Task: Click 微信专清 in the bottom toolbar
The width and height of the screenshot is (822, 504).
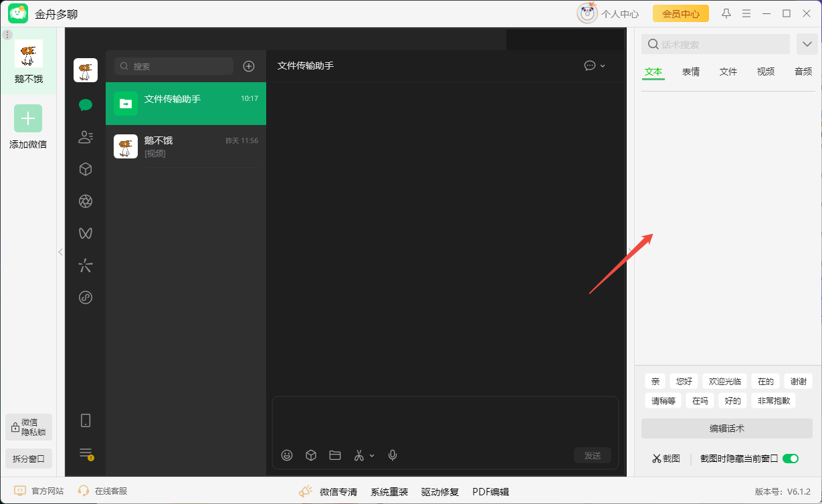Action: 340,491
